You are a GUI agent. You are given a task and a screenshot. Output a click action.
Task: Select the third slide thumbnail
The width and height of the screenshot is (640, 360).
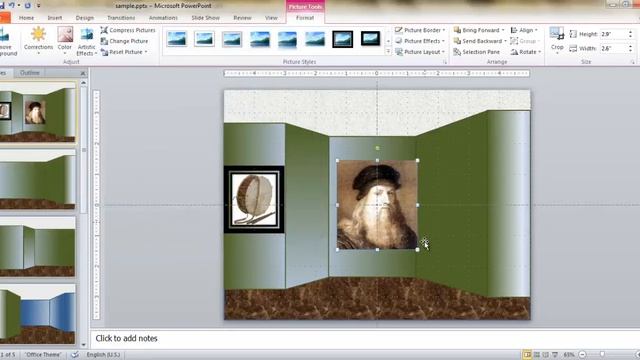tap(38, 247)
